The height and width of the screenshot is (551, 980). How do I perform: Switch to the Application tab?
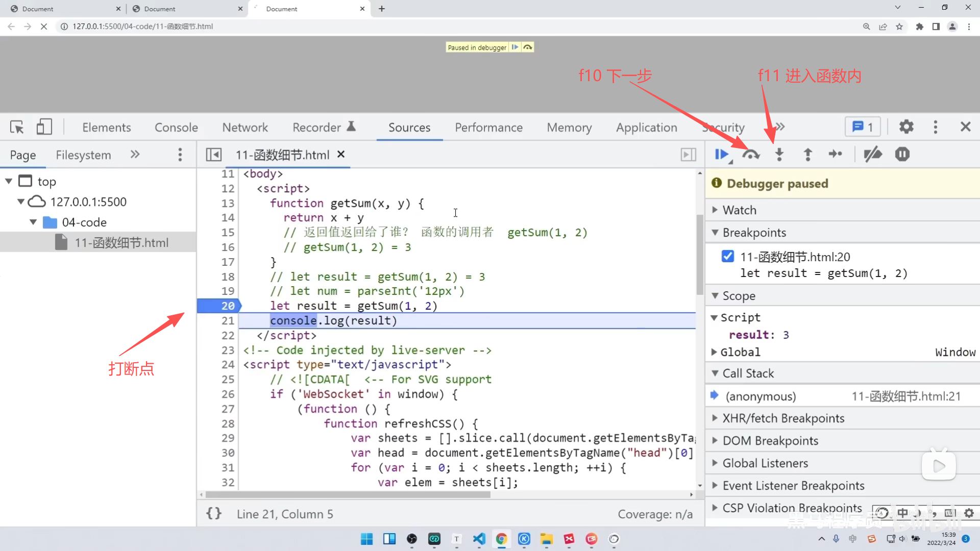646,128
